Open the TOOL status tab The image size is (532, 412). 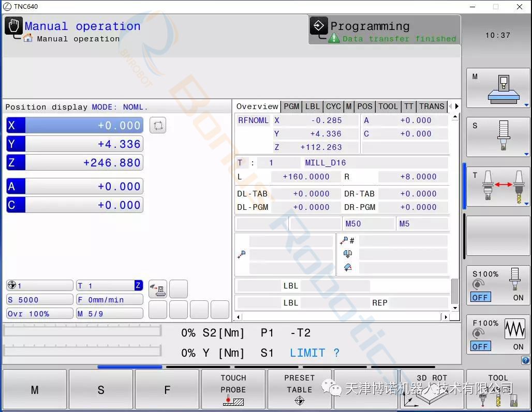point(388,106)
